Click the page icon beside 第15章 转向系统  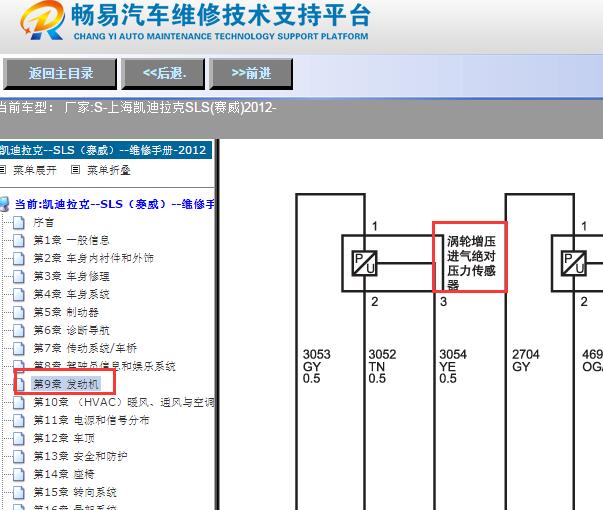tap(18, 492)
